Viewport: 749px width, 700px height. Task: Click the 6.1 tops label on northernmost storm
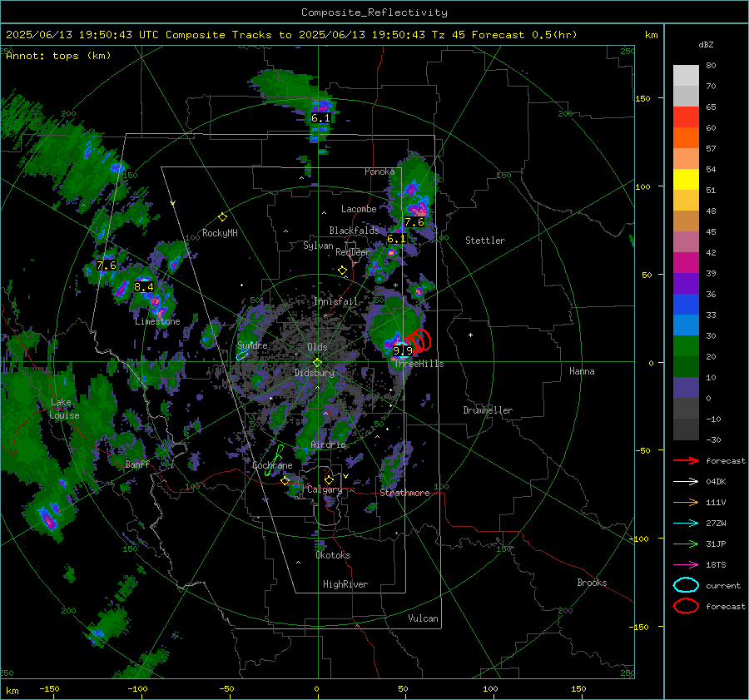pyautogui.click(x=320, y=118)
